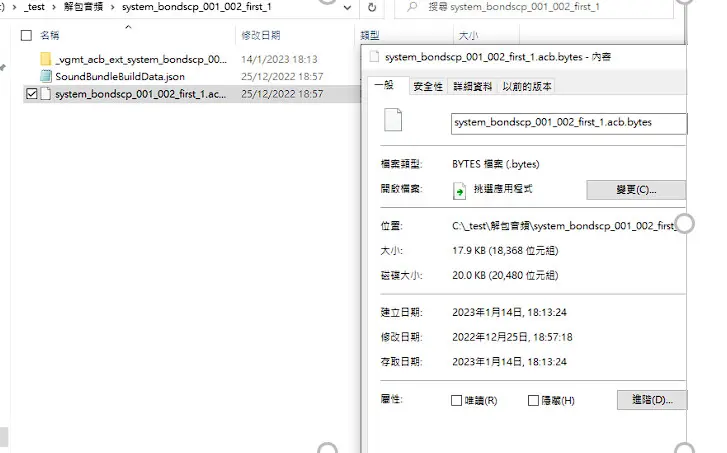727x453 pixels.
Task: Click the document icon in properties title bar
Action: pyautogui.click(x=374, y=57)
